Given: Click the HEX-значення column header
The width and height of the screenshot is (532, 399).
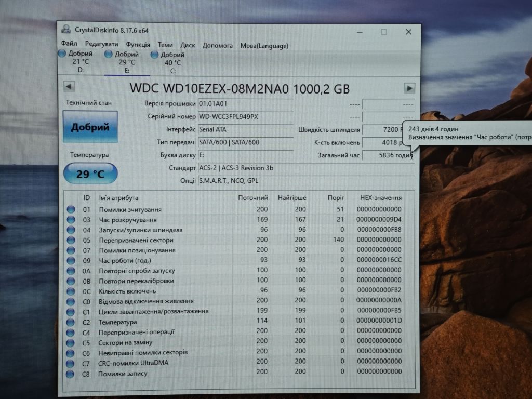Looking at the screenshot, I should point(381,198).
